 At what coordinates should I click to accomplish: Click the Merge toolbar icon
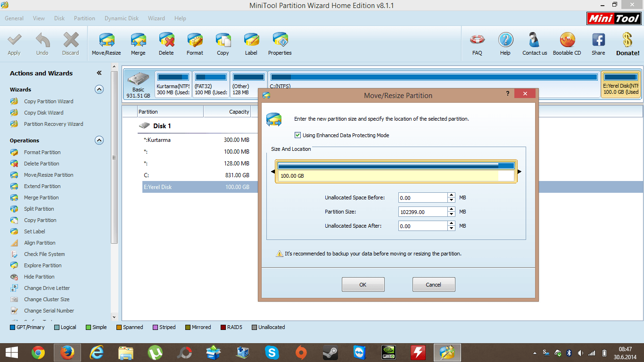pos(138,44)
